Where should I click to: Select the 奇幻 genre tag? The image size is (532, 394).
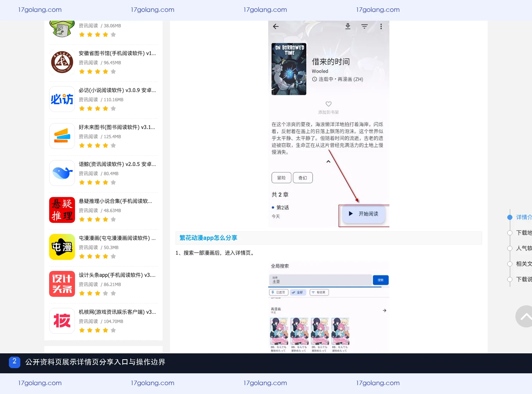click(x=303, y=178)
